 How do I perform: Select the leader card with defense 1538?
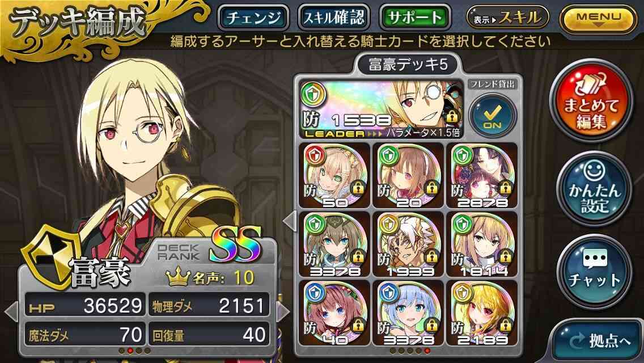pos(382,109)
